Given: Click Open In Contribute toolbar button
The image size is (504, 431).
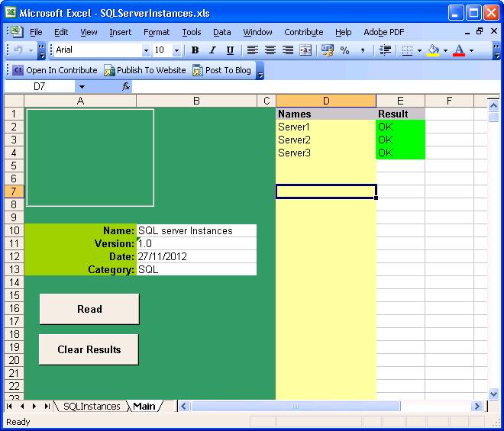Looking at the screenshot, I should (55, 70).
